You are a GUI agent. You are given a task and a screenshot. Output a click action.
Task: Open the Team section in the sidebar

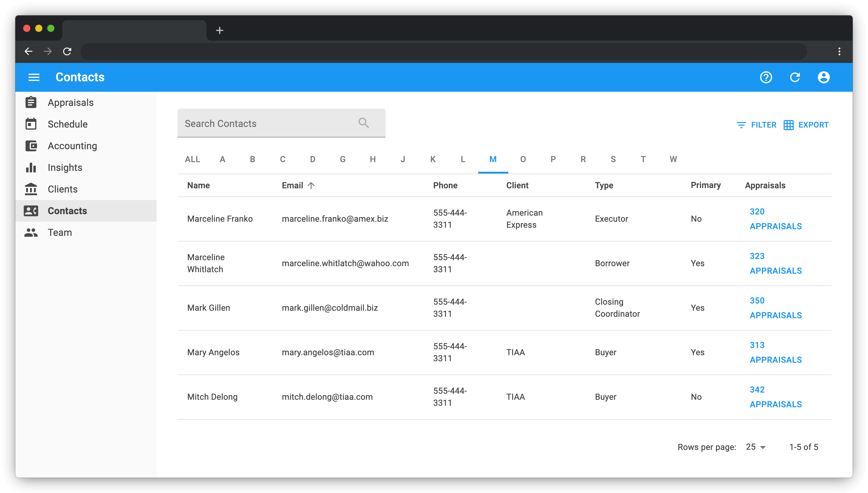(60, 232)
